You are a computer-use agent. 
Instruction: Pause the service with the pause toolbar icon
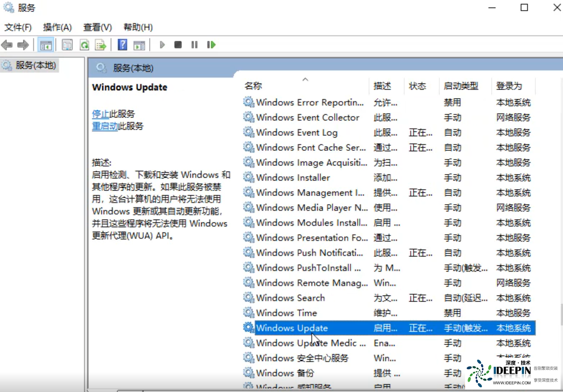(194, 44)
